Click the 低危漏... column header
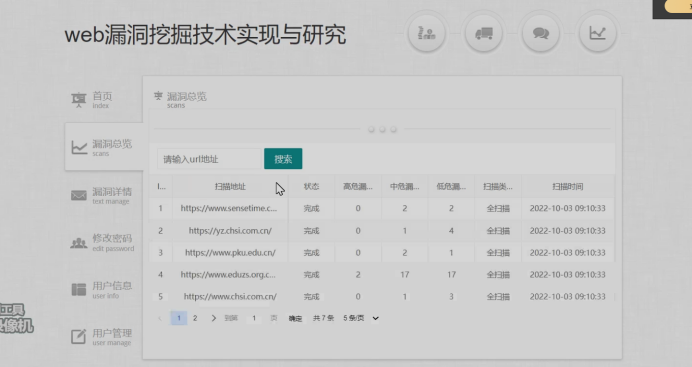This screenshot has height=367, width=692. (451, 187)
